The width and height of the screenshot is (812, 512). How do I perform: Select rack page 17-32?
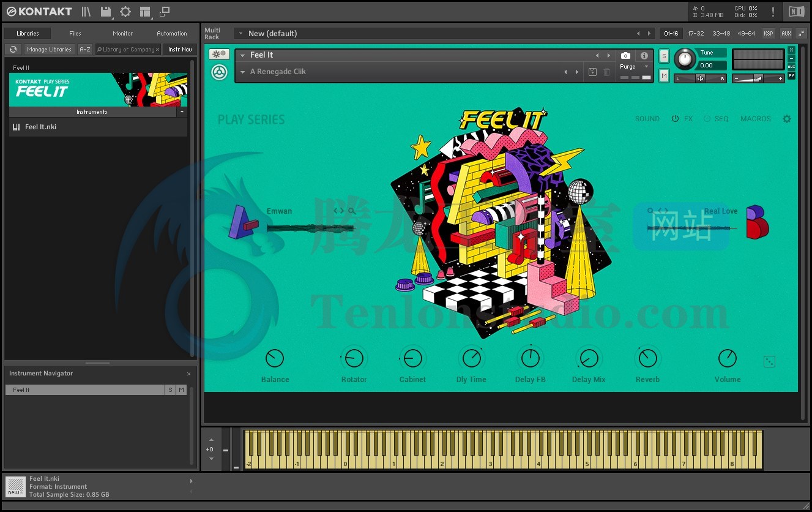point(696,33)
